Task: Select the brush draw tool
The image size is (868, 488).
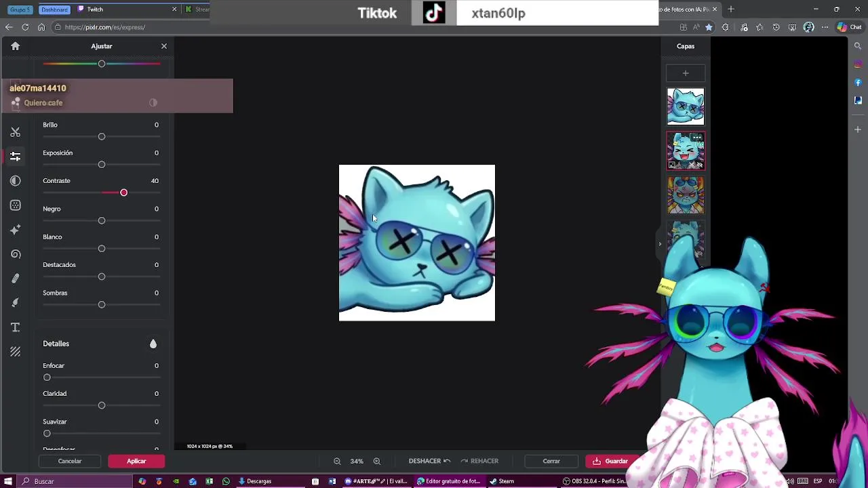Action: coord(15,303)
